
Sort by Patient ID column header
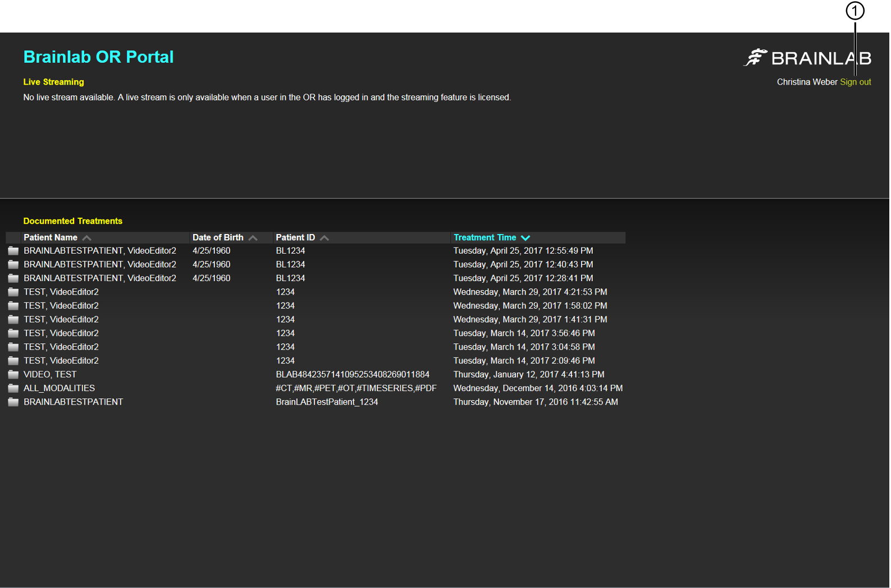(x=295, y=237)
